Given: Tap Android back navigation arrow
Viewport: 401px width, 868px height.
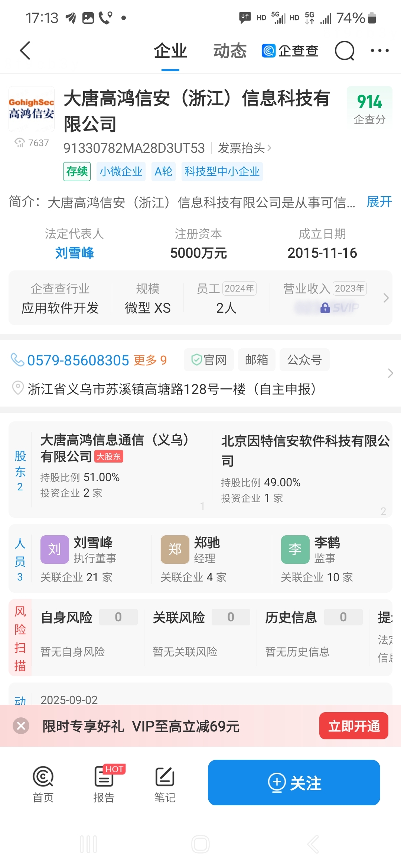Looking at the screenshot, I should 313,844.
